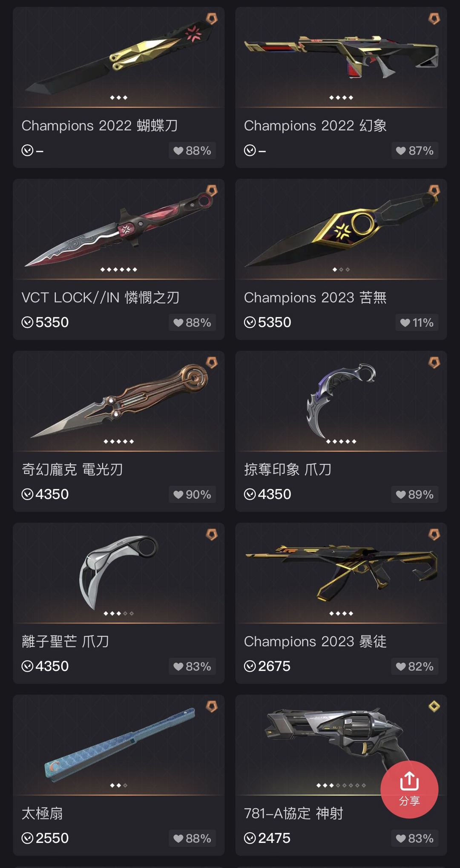The width and height of the screenshot is (460, 868).
Task: Tap the VP icon under Champions 2022 幻象
Action: (250, 150)
